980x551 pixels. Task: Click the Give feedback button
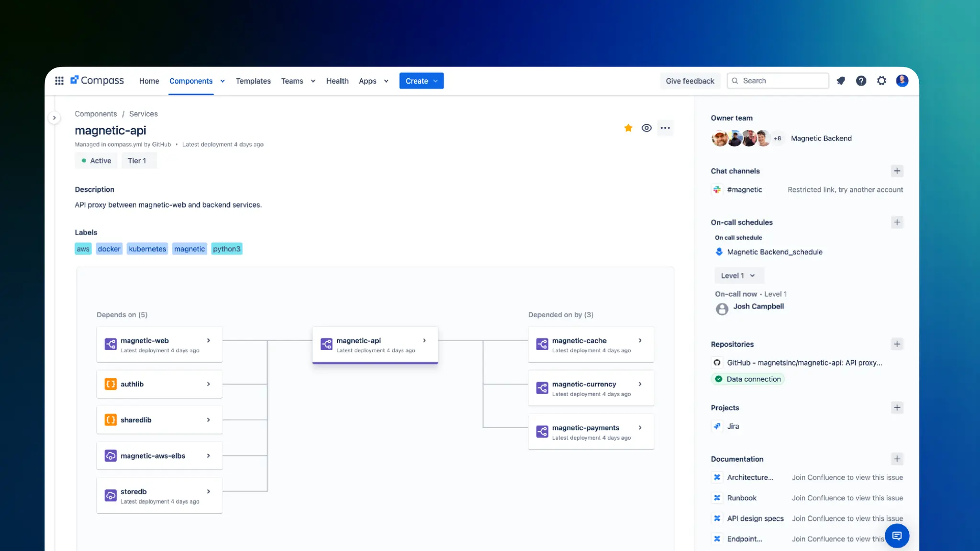click(690, 81)
